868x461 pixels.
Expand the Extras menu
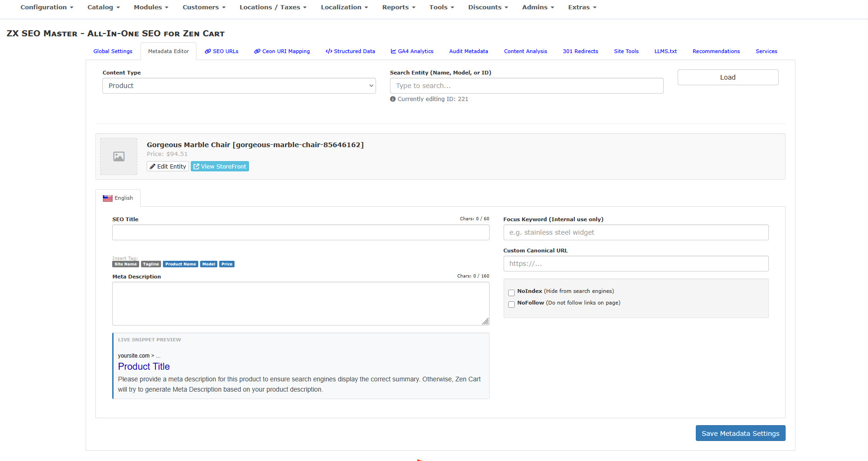pyautogui.click(x=582, y=7)
